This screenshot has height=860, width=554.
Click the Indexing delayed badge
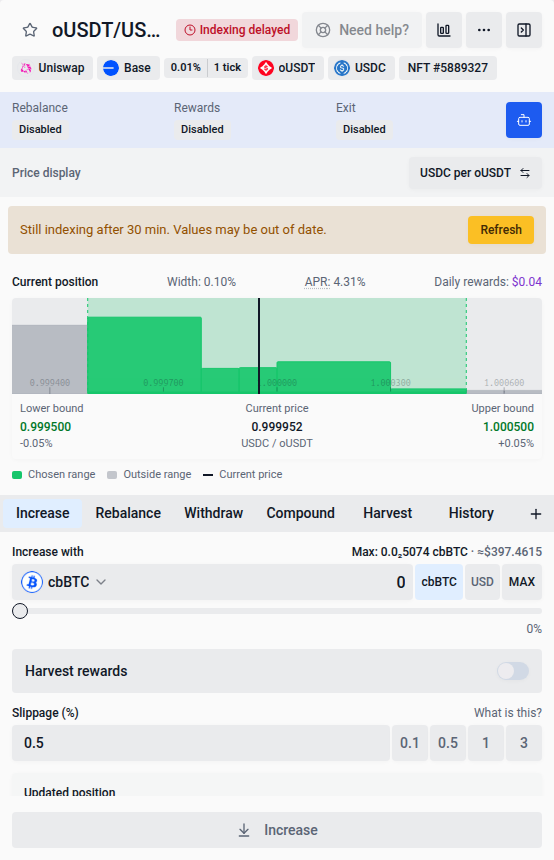pos(237,30)
